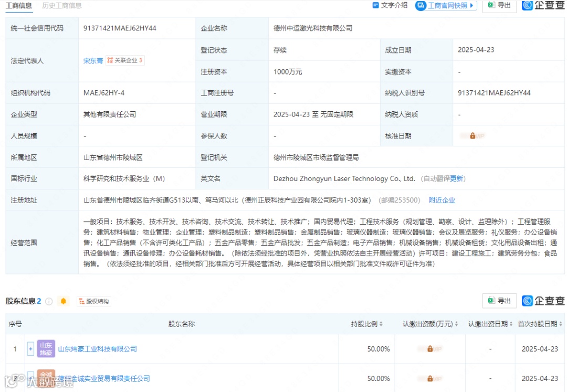Click registration authority 德州市陵城区市场监督管理局
The height and width of the screenshot is (392, 567).
pyautogui.click(x=316, y=157)
